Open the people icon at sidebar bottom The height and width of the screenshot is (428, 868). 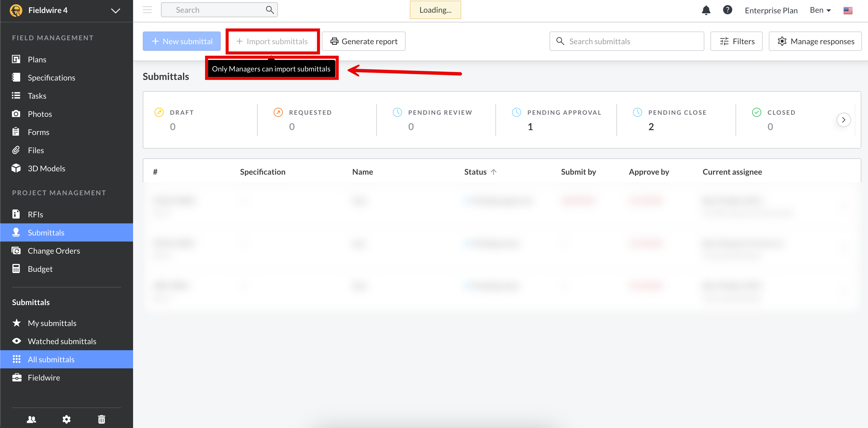tap(31, 419)
